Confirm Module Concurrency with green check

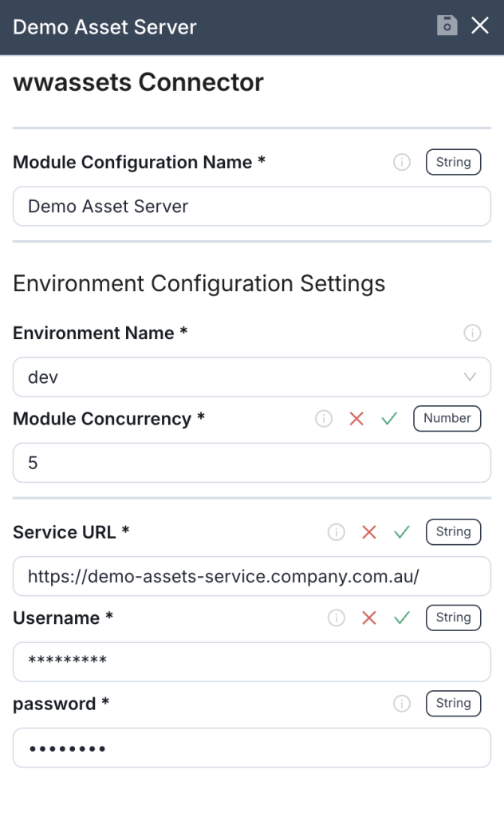coord(389,418)
